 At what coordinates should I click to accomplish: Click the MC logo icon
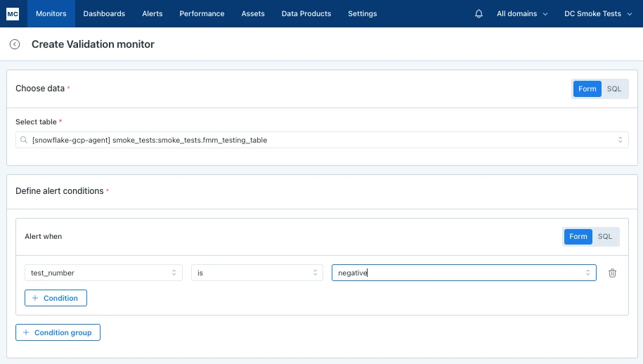pyautogui.click(x=13, y=13)
